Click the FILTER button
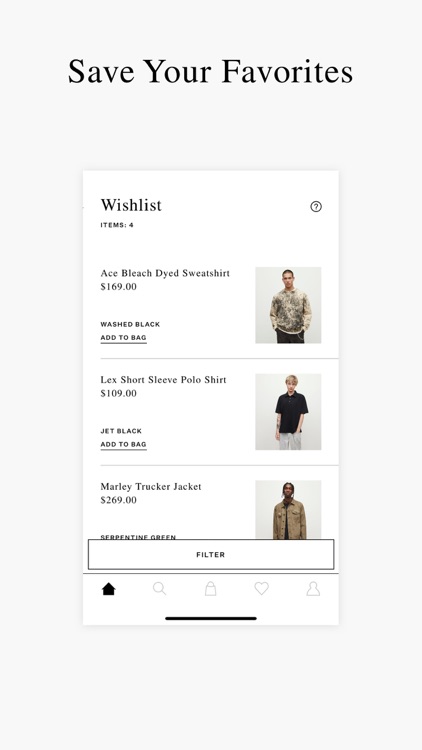The height and width of the screenshot is (750, 422). pyautogui.click(x=211, y=554)
